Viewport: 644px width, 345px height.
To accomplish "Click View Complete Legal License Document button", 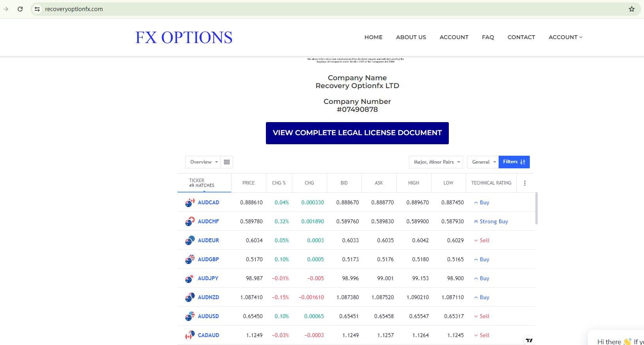I will point(357,133).
